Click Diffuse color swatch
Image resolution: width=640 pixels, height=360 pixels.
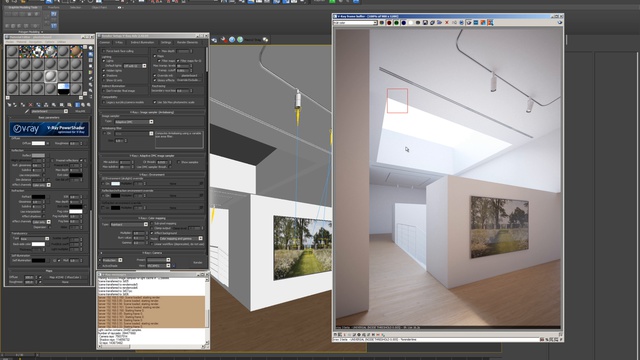[x=38, y=143]
